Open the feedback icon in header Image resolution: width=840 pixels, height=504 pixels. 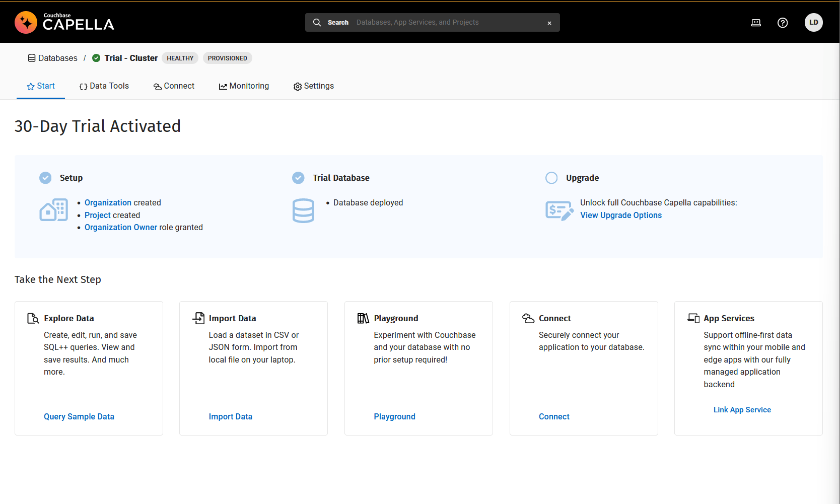tap(756, 23)
